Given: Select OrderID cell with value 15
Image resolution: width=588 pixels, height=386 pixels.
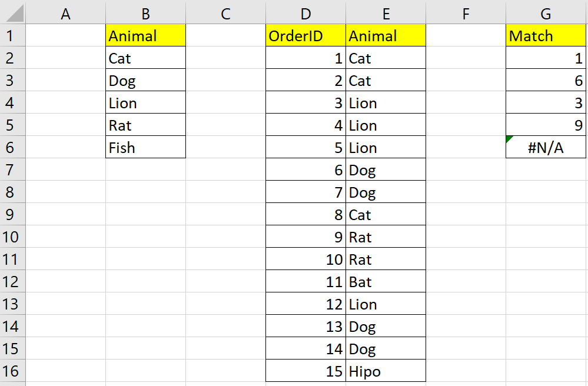Looking at the screenshot, I should pos(305,371).
